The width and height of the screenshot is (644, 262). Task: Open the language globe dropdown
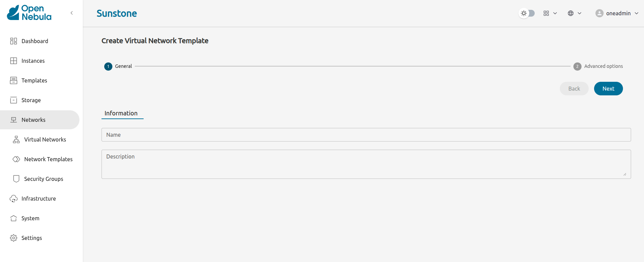click(574, 13)
